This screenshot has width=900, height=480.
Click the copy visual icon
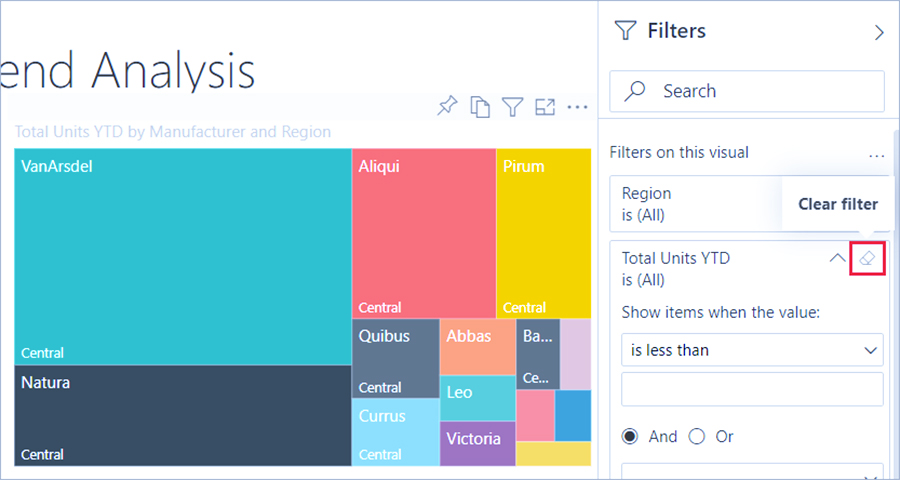480,106
